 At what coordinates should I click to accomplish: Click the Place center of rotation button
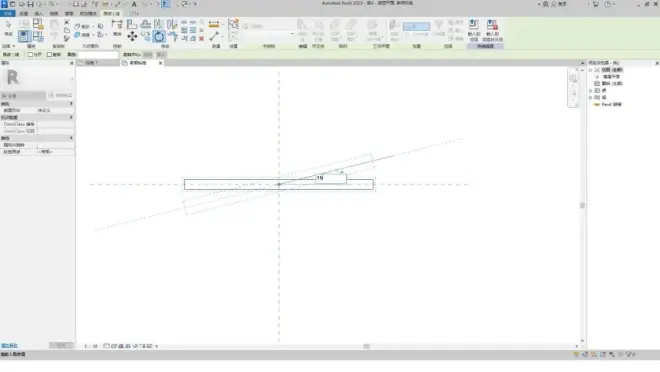148,54
